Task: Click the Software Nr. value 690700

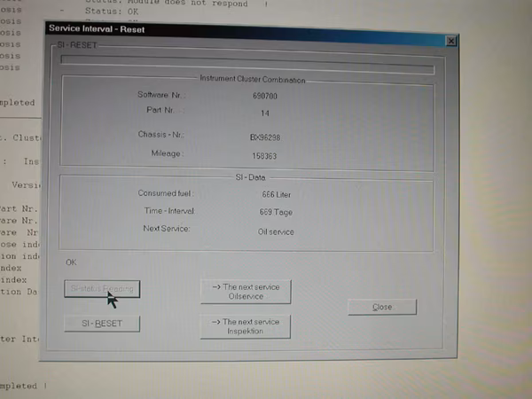Action: pos(265,96)
